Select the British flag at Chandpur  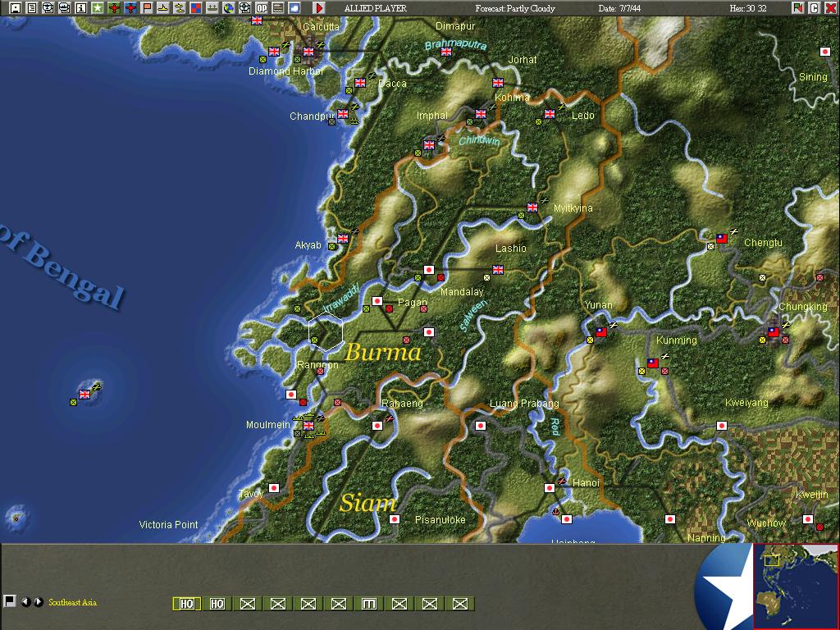343,113
